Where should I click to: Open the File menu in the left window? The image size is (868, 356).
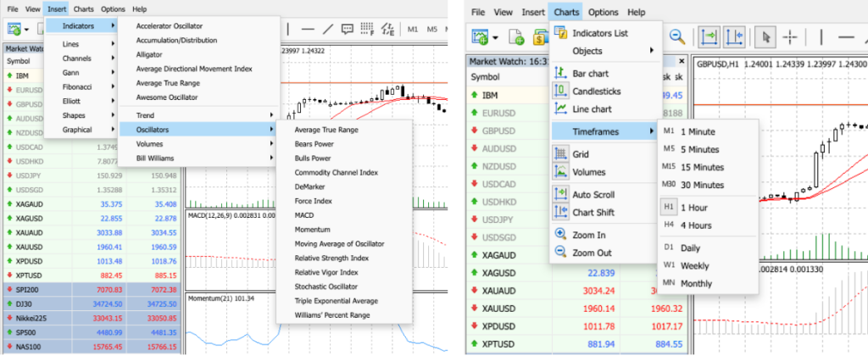[12, 8]
